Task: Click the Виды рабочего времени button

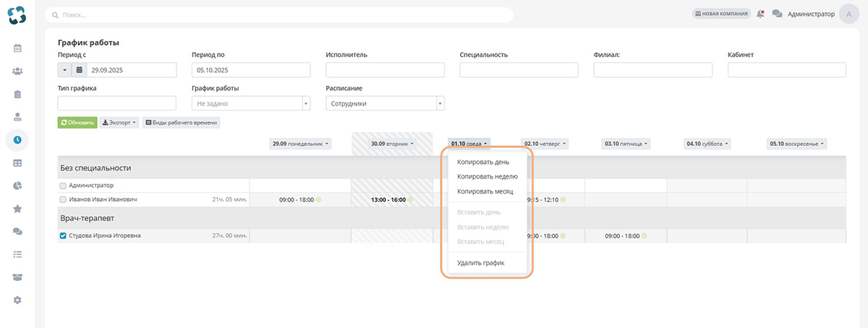Action: point(181,123)
